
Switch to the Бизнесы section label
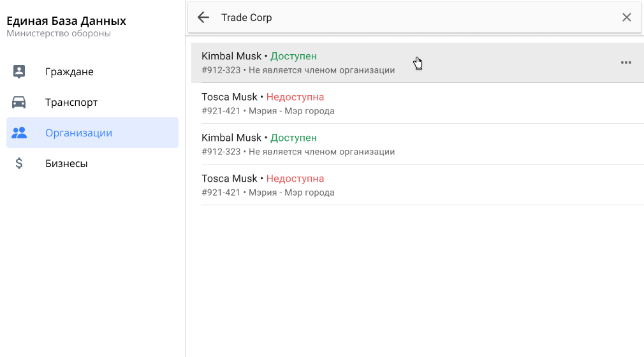(x=66, y=164)
